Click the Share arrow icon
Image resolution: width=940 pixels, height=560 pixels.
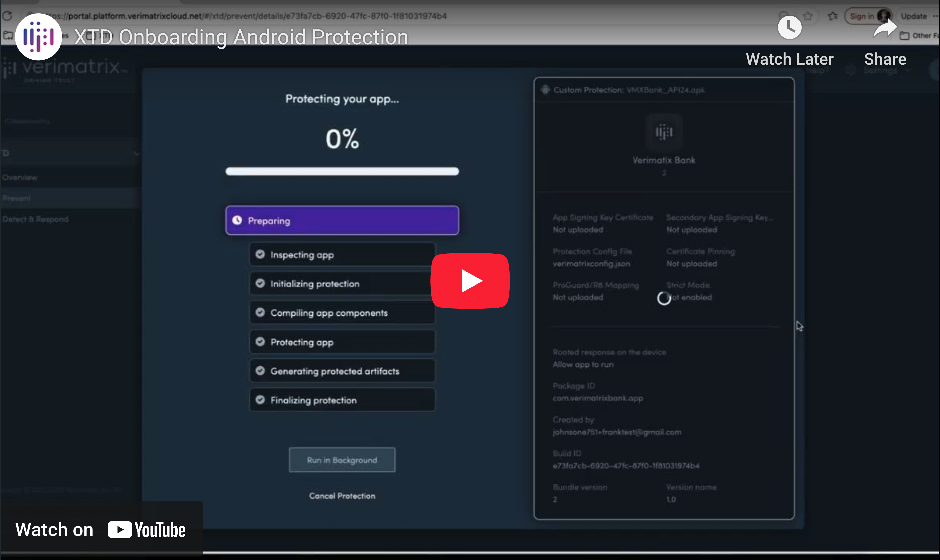click(885, 27)
